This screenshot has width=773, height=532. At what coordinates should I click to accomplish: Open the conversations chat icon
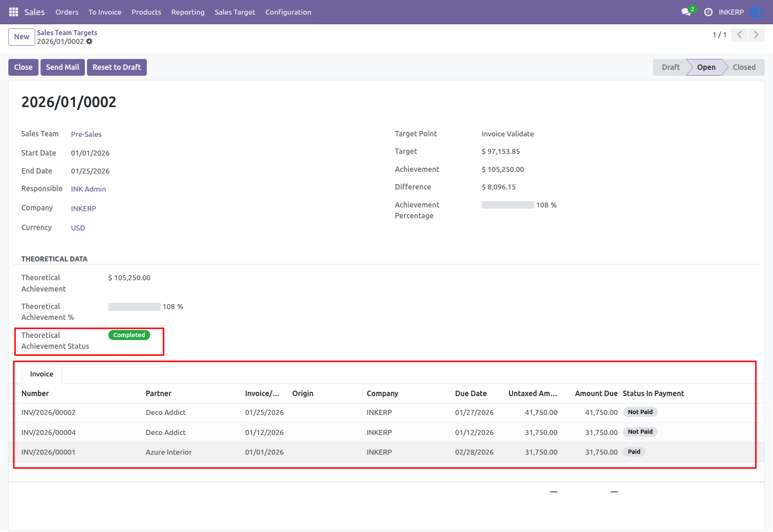point(686,12)
